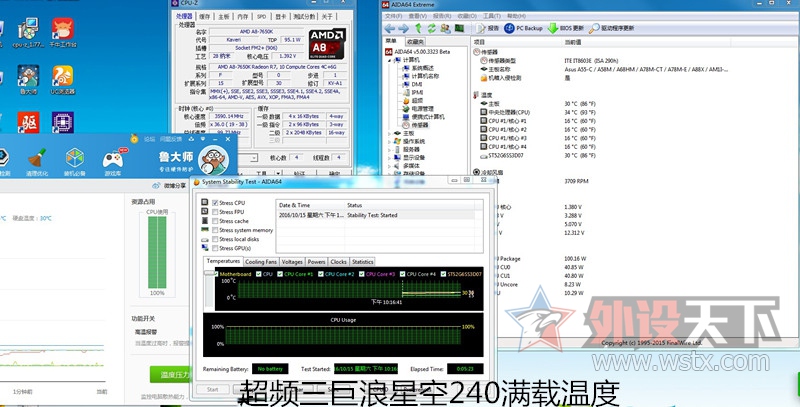Toggle the CPU Core #1 legend checkbox
Viewport: 800px width, 407px height.
[279, 274]
